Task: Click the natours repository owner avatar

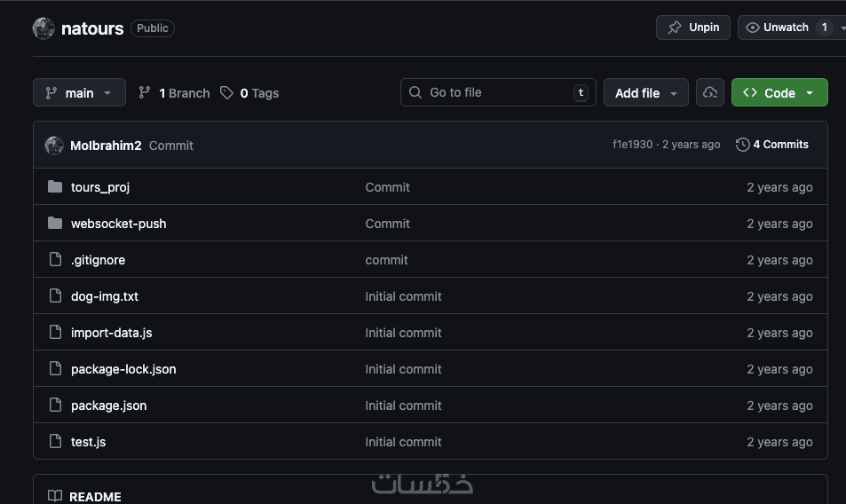Action: [x=43, y=28]
